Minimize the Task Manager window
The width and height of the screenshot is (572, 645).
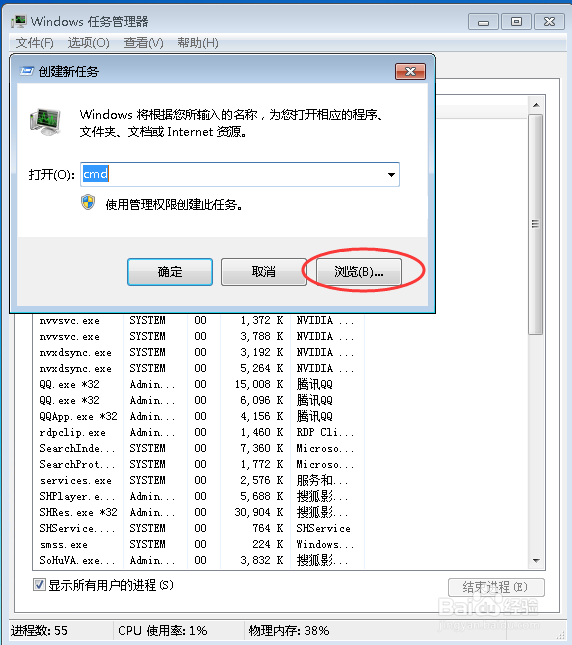click(x=483, y=22)
